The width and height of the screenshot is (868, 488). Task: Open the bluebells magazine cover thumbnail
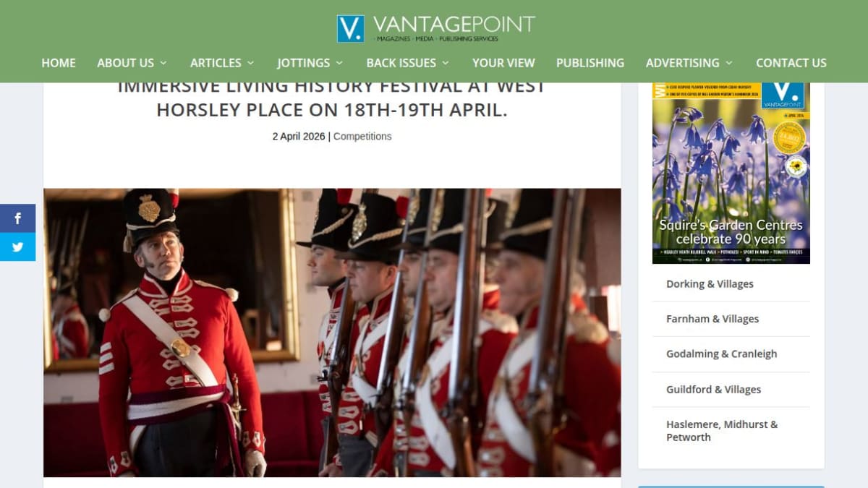[x=731, y=173]
